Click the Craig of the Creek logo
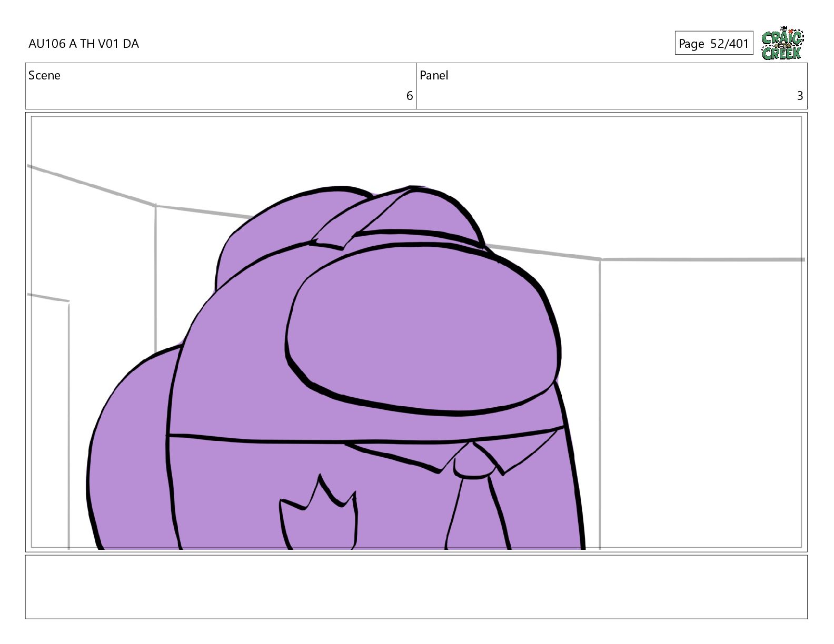 (782, 43)
